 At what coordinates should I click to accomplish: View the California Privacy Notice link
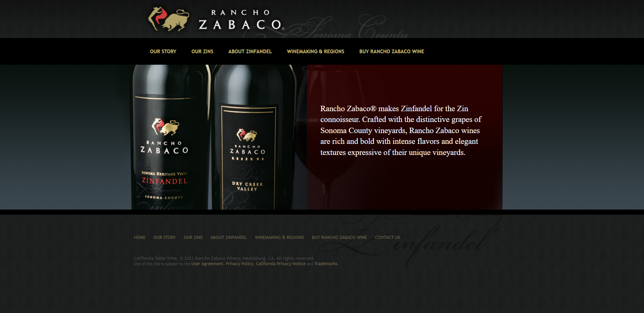pyautogui.click(x=280, y=264)
